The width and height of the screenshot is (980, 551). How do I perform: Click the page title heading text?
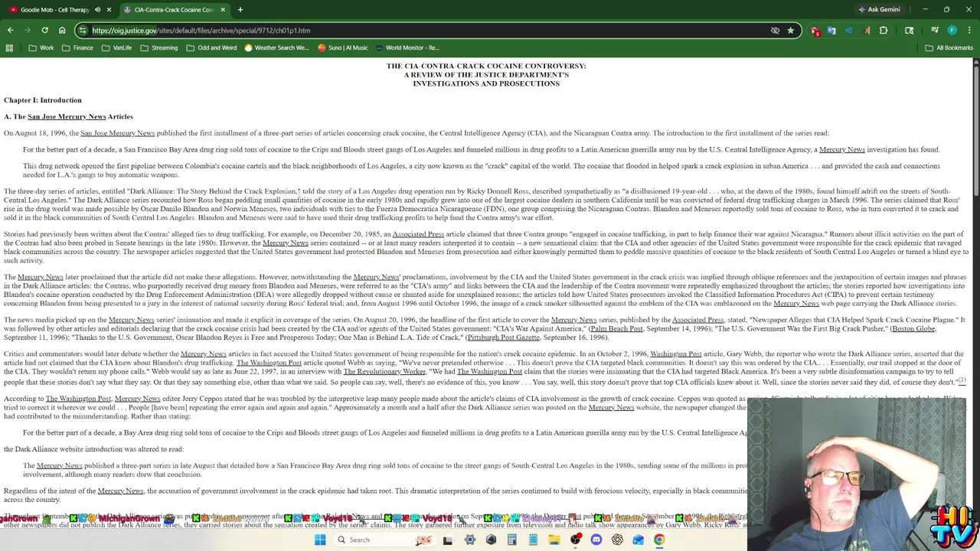pyautogui.click(x=486, y=74)
